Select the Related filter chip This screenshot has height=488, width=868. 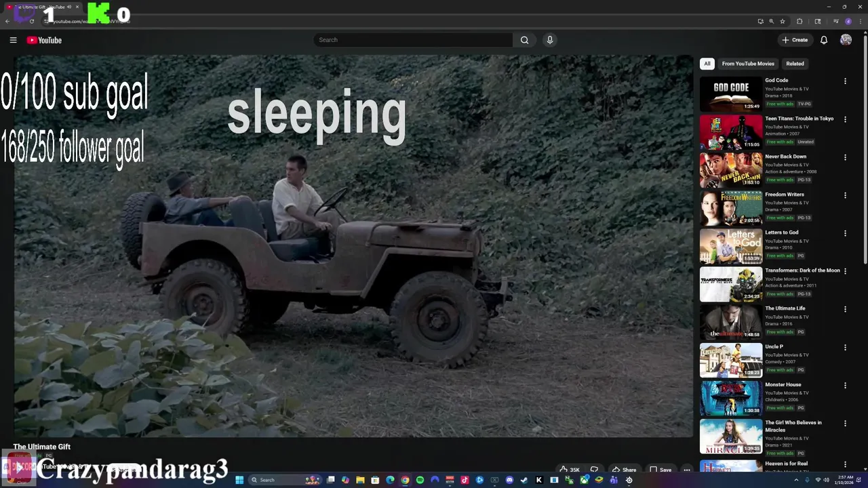click(x=795, y=64)
